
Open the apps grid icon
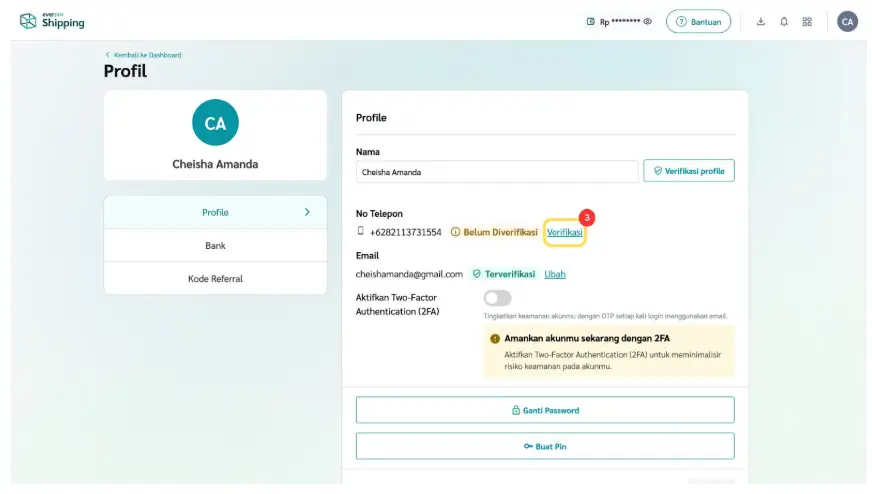807,22
